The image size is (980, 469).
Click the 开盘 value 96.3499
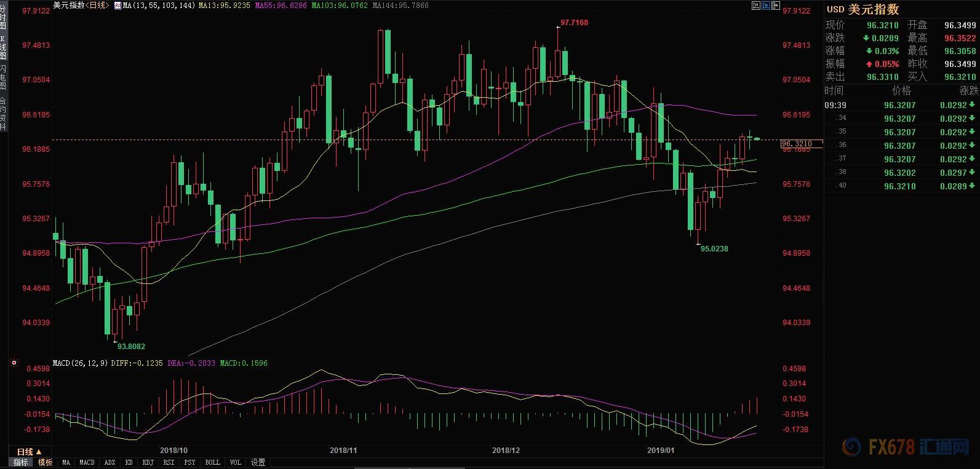coord(960,25)
